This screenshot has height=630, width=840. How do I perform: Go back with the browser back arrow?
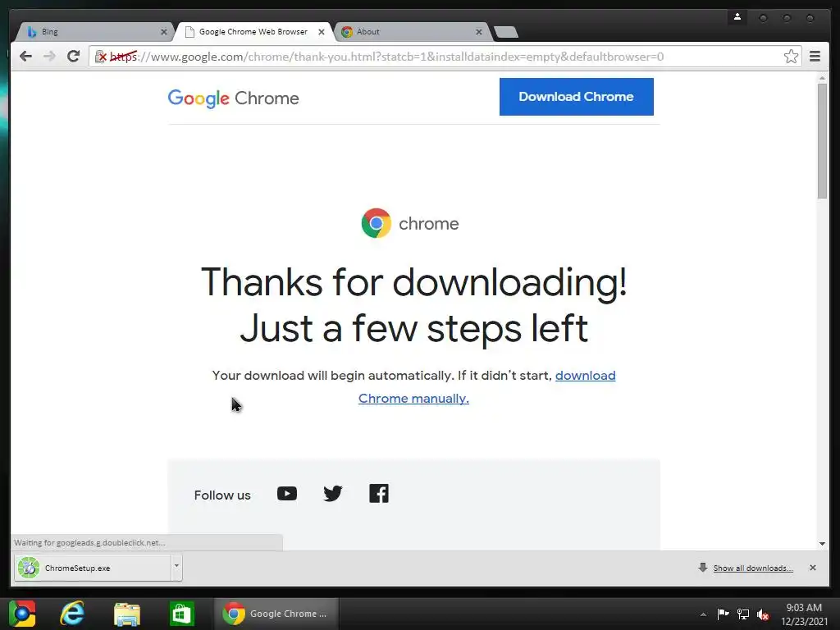click(x=25, y=57)
